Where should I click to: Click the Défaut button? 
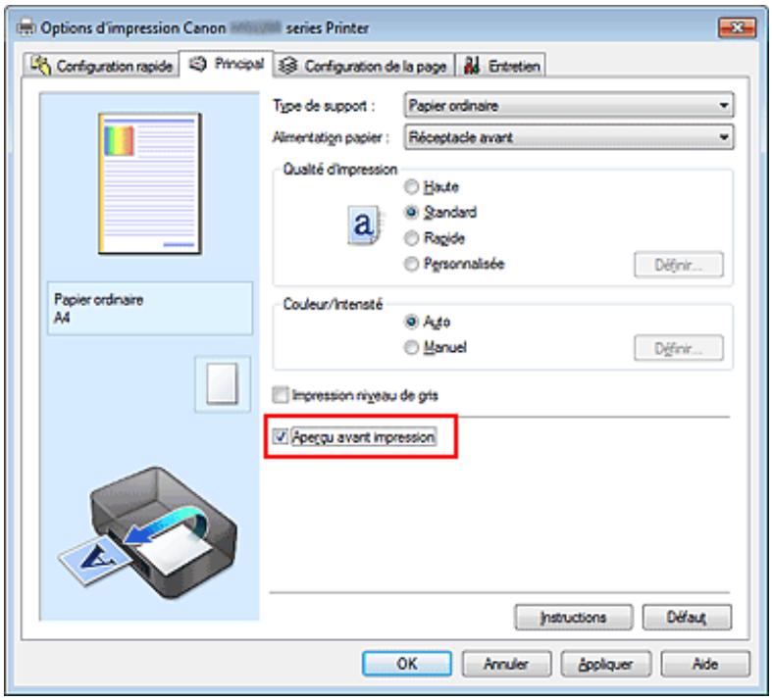[687, 617]
